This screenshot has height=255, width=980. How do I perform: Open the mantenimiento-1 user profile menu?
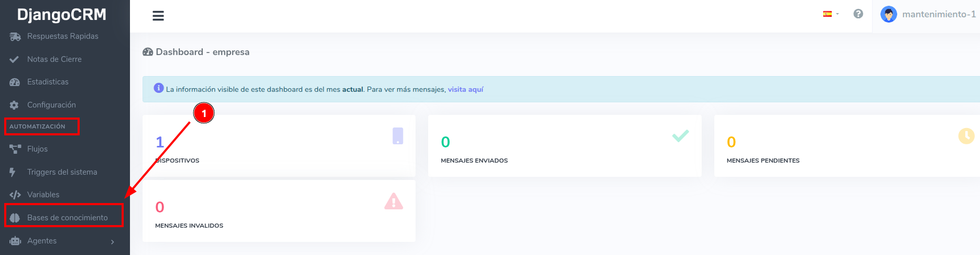938,14
